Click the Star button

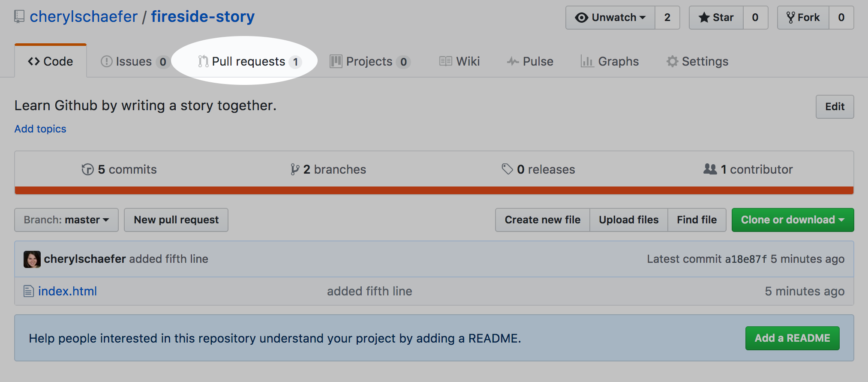pyautogui.click(x=716, y=18)
